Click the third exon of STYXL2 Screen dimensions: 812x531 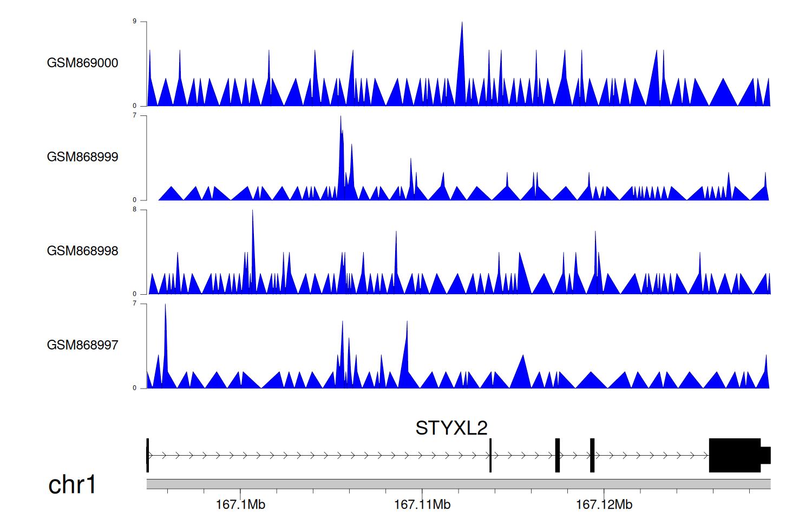coord(557,455)
